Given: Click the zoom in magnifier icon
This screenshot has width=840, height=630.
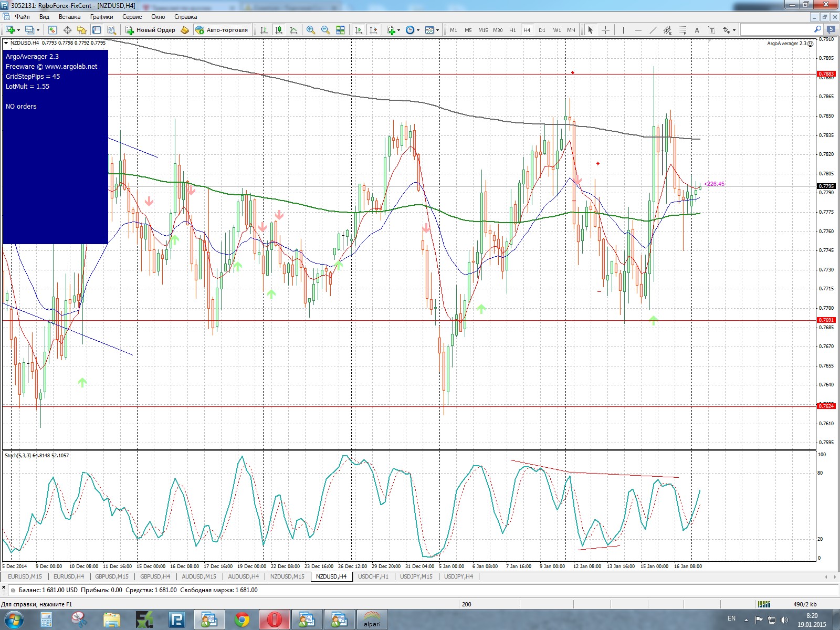Looking at the screenshot, I should tap(311, 30).
